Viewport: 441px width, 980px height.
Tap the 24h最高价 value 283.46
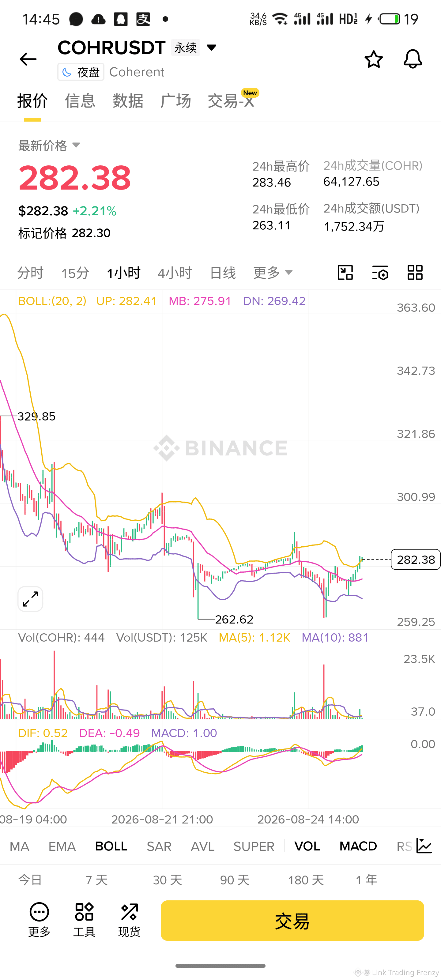[272, 183]
